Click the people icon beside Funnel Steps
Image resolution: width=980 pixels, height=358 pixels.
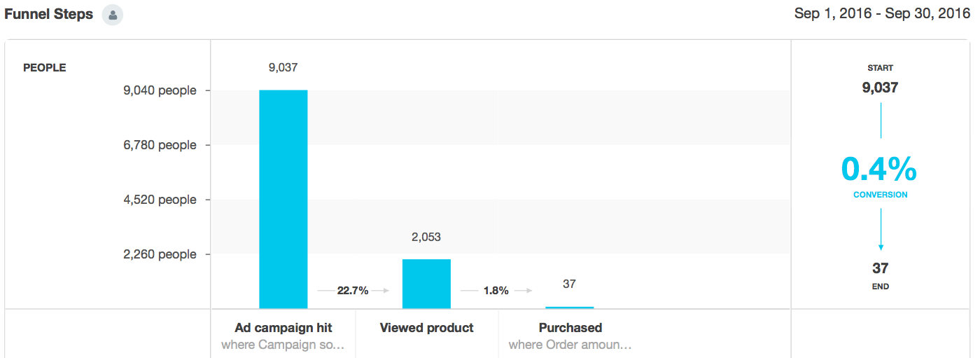point(112,15)
